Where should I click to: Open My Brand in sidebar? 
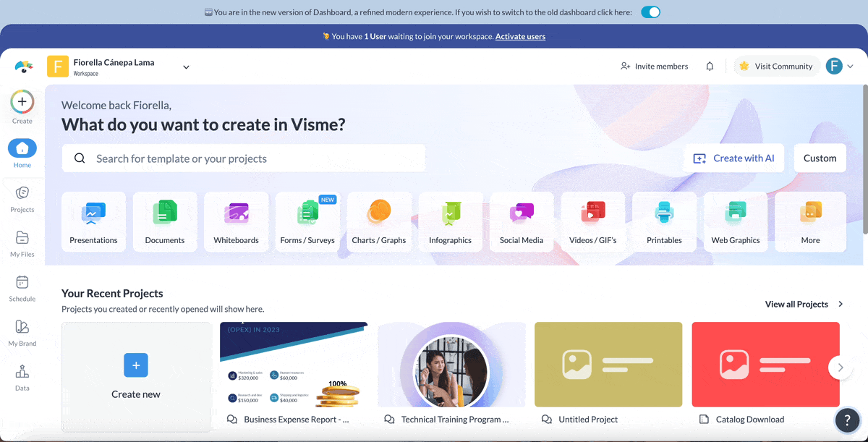click(22, 331)
